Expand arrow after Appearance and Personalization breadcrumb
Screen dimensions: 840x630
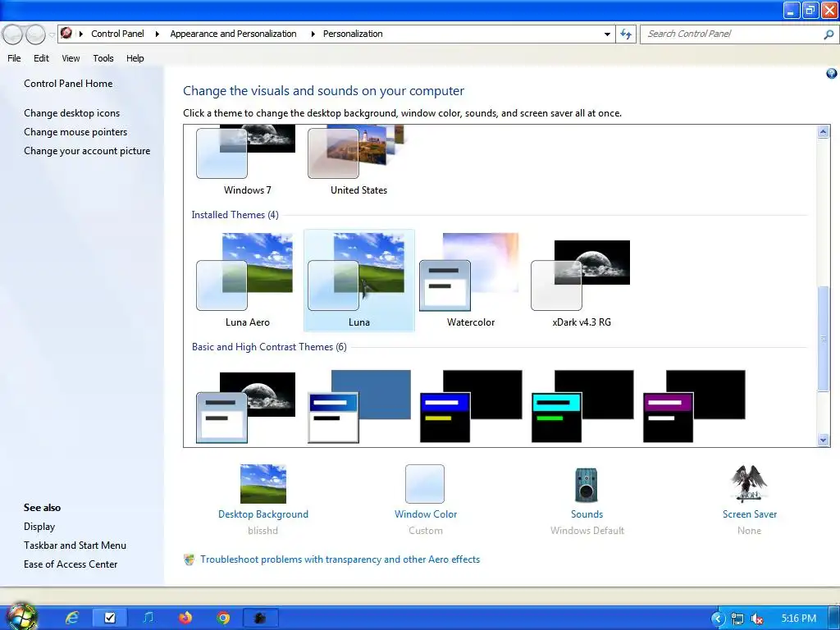313,34
